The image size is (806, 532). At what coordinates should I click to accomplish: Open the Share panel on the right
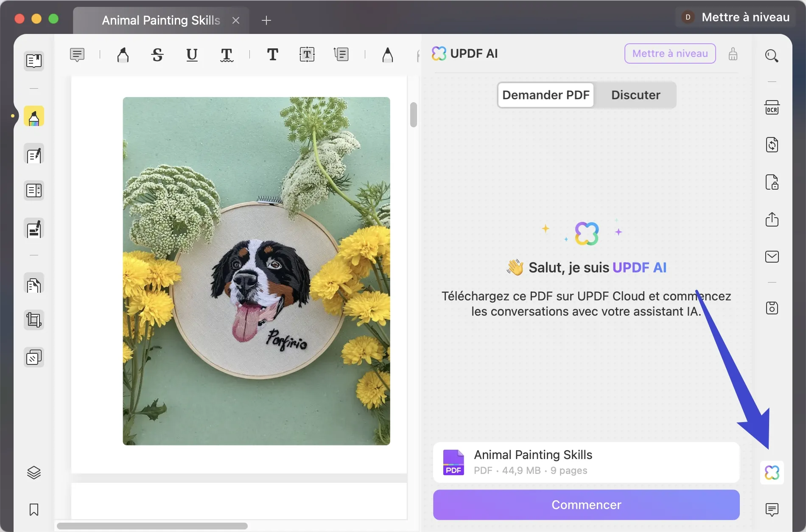(772, 219)
